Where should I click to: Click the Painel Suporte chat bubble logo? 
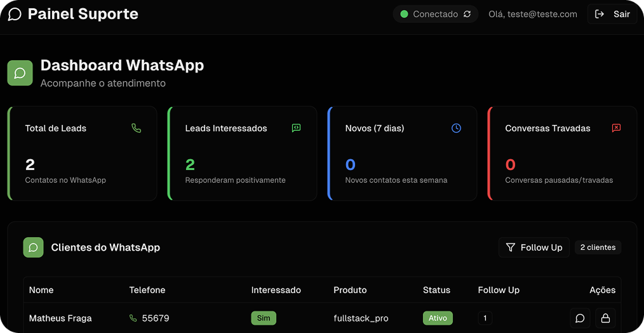coord(15,15)
